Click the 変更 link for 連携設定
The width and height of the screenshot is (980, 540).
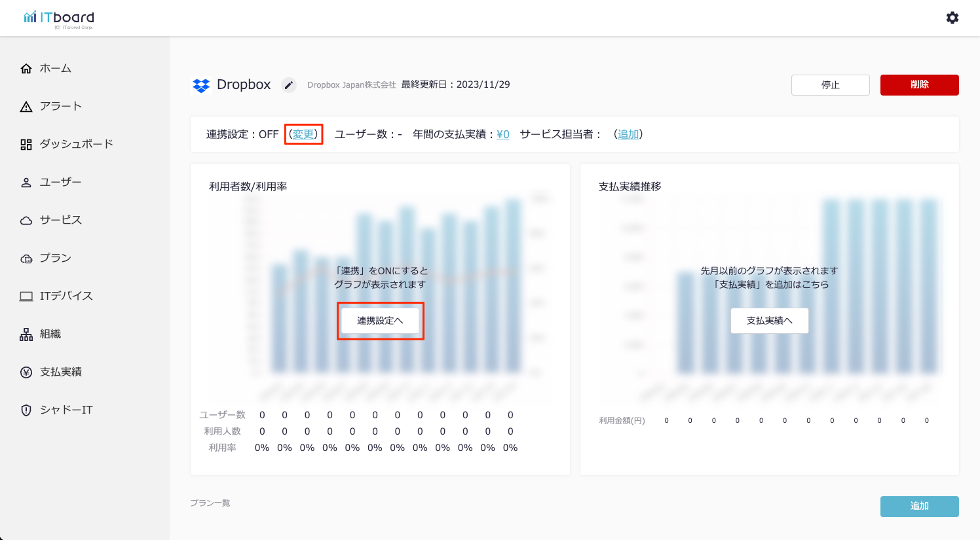point(303,134)
